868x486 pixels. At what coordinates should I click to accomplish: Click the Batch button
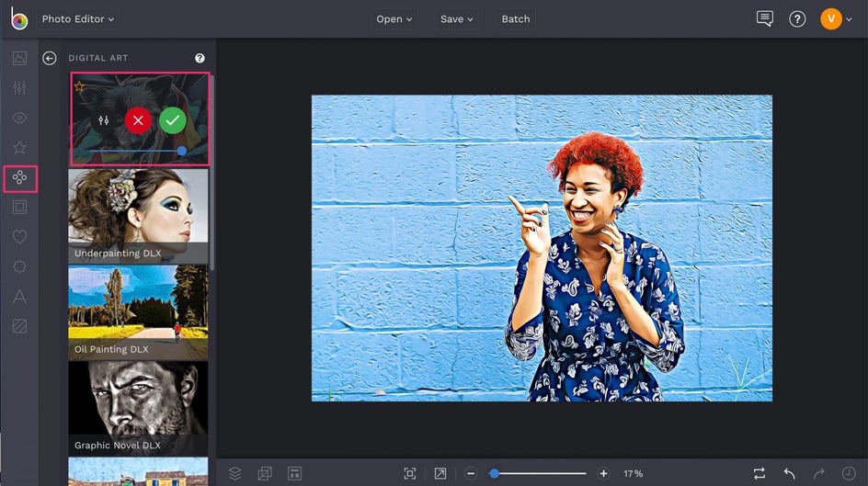tap(515, 18)
